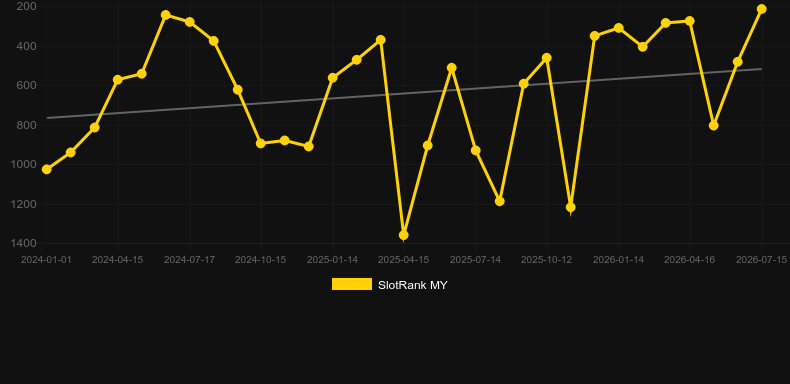Select the data point at 2024-07-17
Viewport: 790px width, 384px height.
click(190, 22)
